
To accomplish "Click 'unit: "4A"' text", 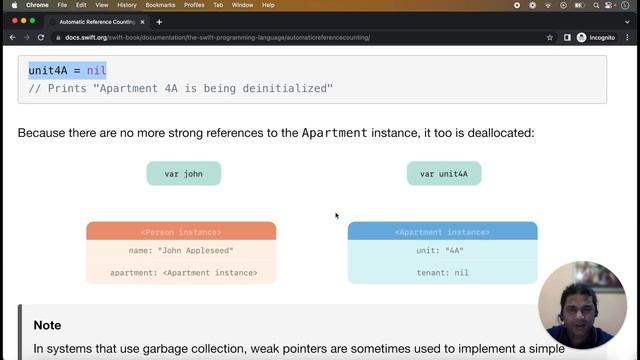I will coord(440,251).
